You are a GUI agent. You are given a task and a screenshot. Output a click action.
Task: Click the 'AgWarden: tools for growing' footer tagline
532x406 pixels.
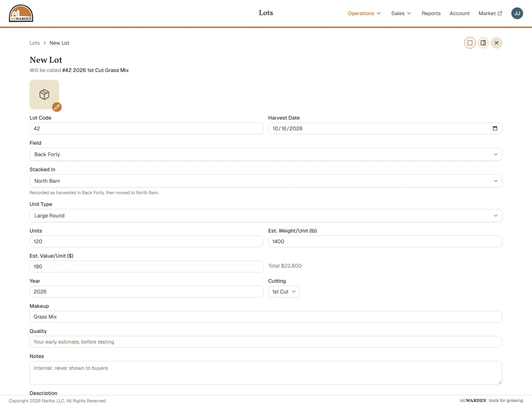[491, 400]
